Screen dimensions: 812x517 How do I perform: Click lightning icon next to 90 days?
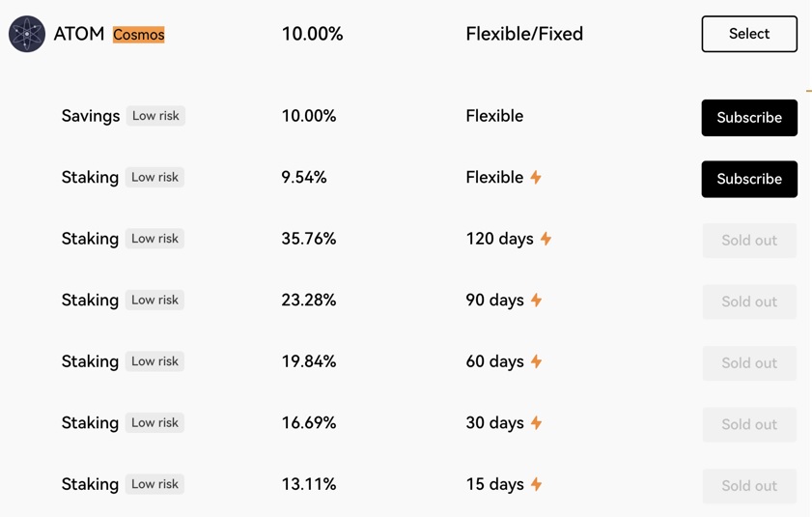536,300
